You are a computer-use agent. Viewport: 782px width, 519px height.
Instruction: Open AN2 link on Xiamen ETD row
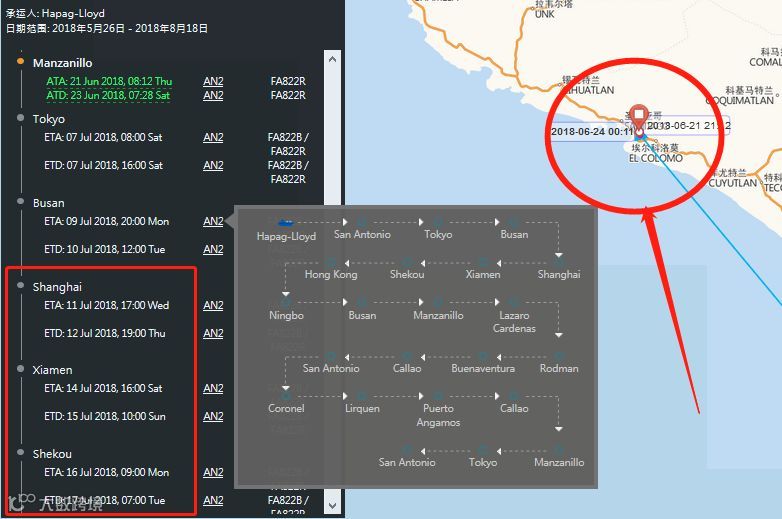pyautogui.click(x=213, y=416)
